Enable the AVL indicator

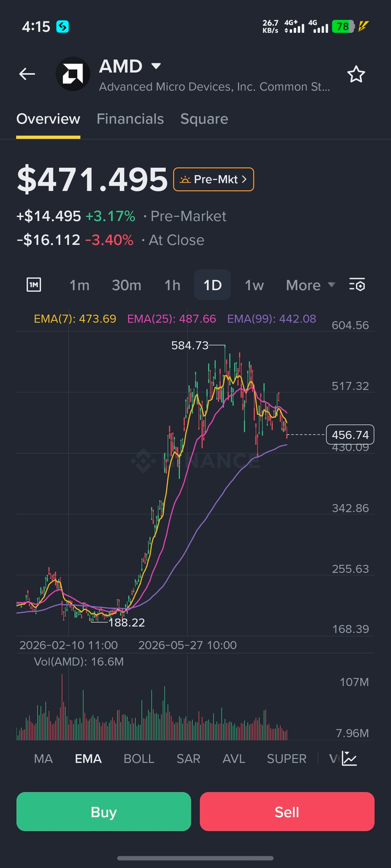click(233, 759)
